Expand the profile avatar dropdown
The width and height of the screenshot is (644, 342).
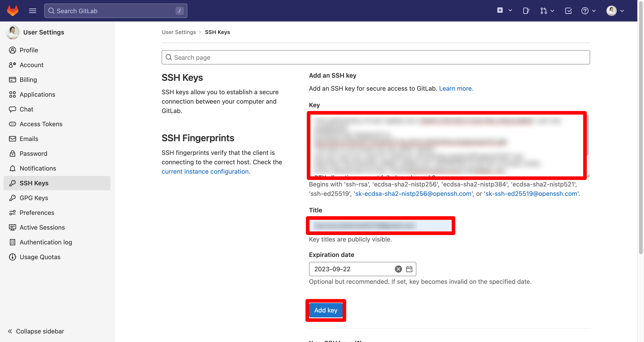click(622, 11)
